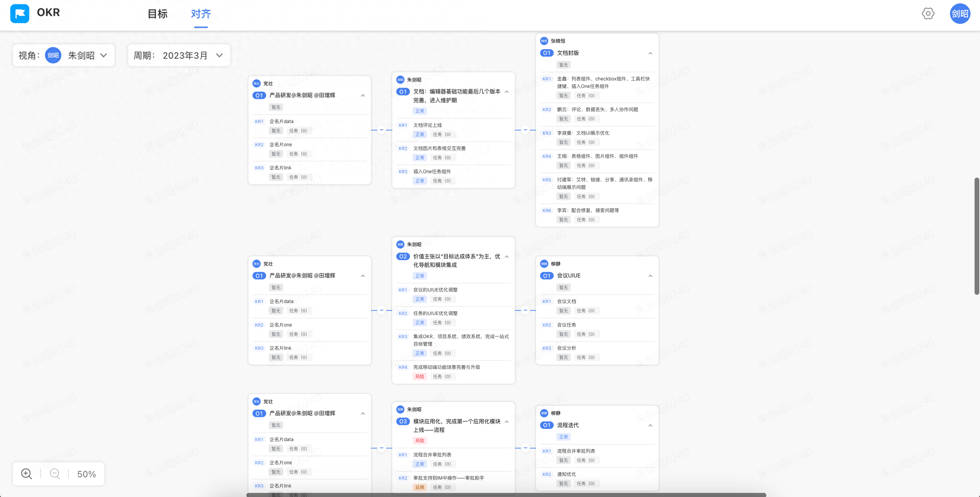The image size is (980, 497).
Task: Open settings via the gear icon
Action: click(x=928, y=14)
